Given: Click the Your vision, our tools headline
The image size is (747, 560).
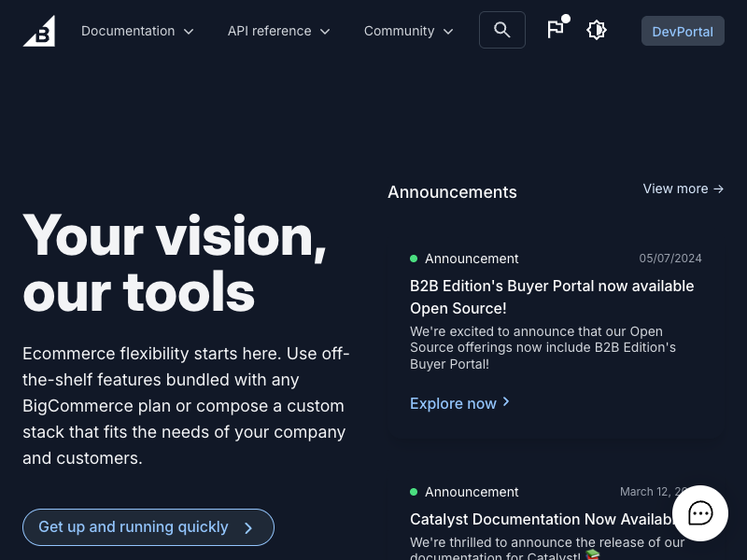Looking at the screenshot, I should (175, 263).
